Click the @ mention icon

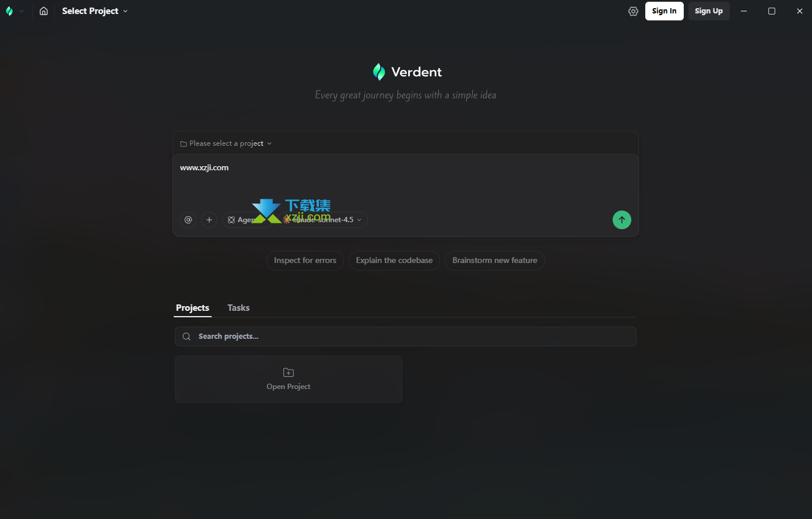coord(188,220)
